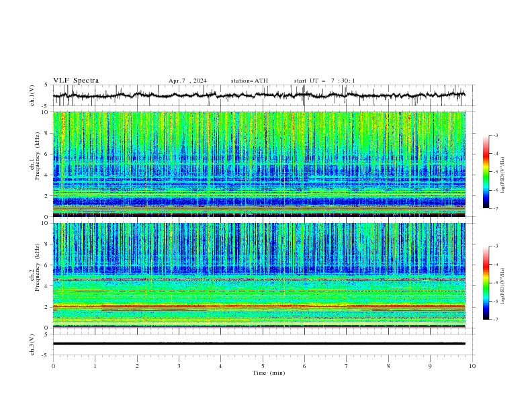Click the "1" minute tick label on time axis

point(95,366)
